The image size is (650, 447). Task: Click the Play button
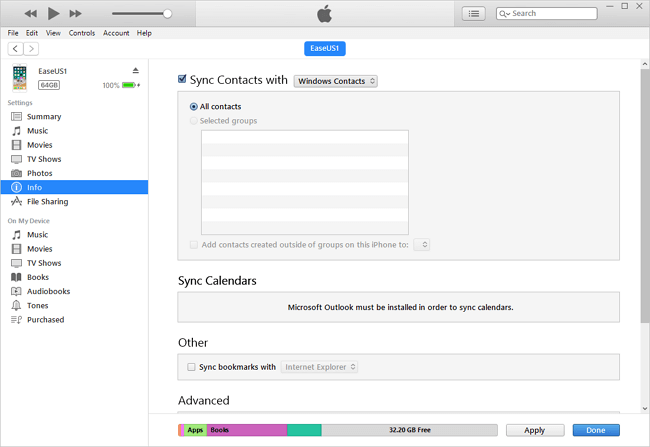(53, 13)
